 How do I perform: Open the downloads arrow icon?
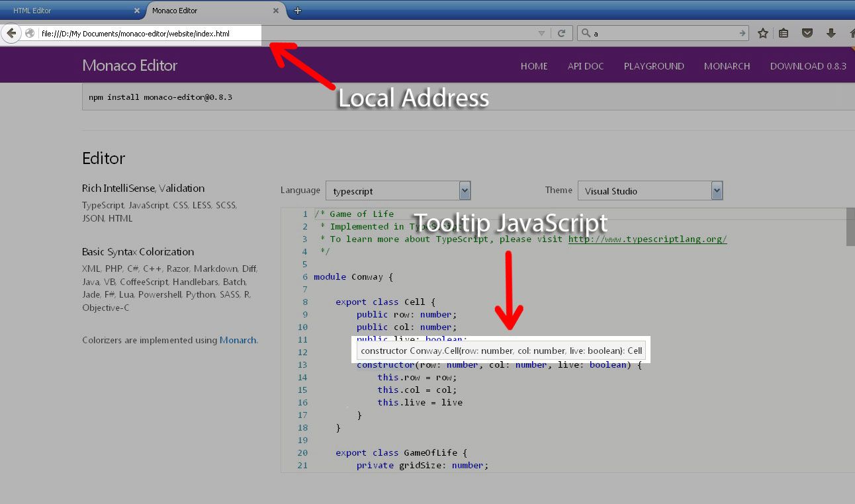[x=831, y=33]
